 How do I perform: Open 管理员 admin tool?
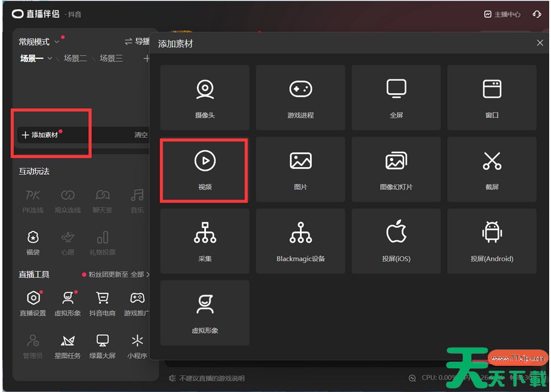click(x=33, y=346)
